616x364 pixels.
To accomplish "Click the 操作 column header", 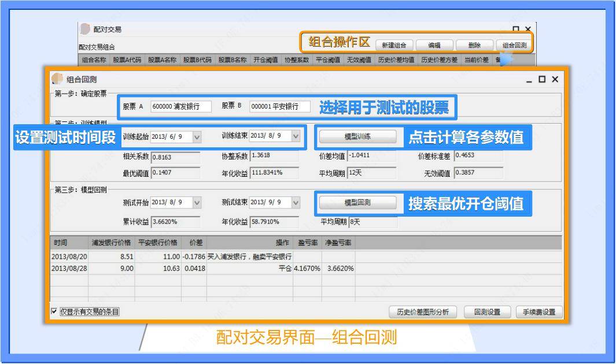I will [249, 243].
